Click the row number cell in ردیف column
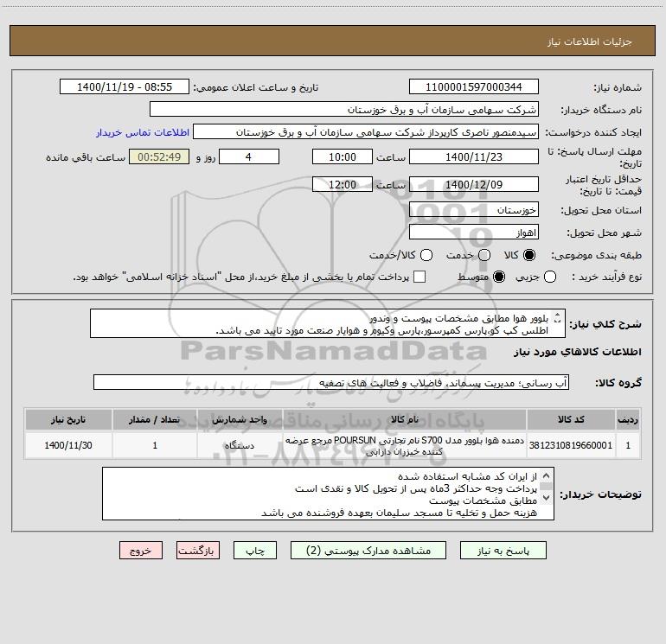This screenshot has width=666, height=644. (628, 445)
